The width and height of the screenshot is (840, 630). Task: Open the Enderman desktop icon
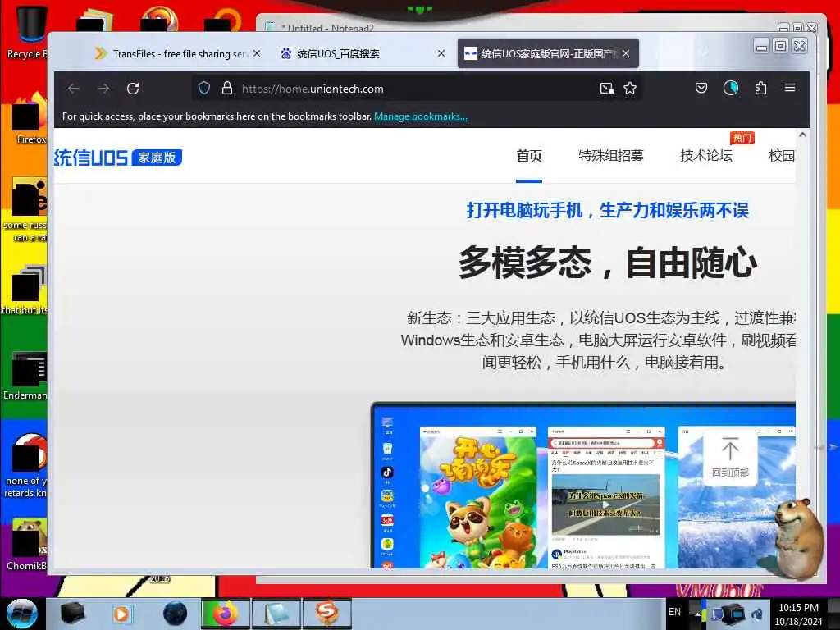coord(25,376)
